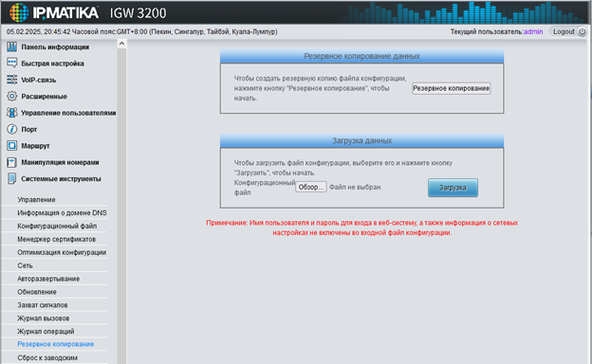Open the Панель информации menu
Viewport: 592px width, 364px height.
point(55,46)
